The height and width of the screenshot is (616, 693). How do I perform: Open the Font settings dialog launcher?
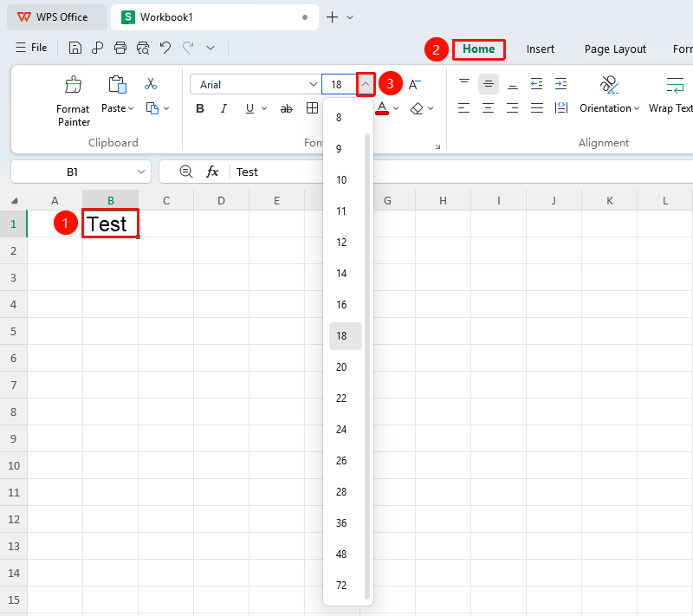click(x=437, y=146)
